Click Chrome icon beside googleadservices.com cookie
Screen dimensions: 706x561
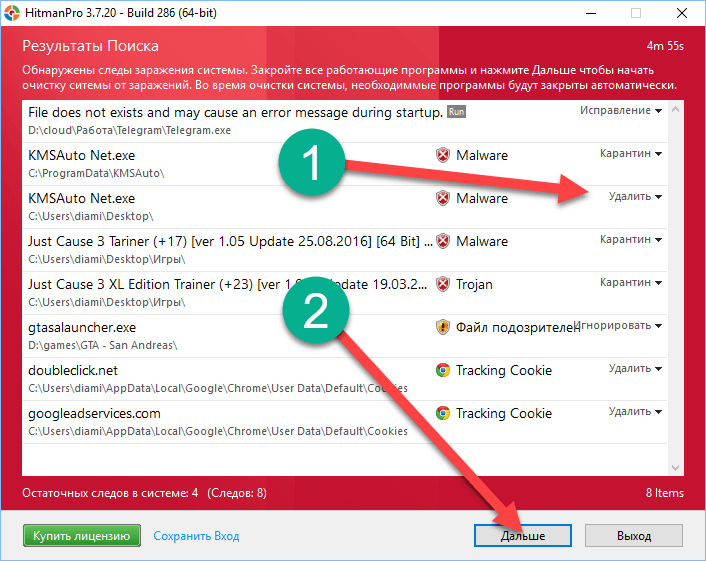click(x=443, y=413)
